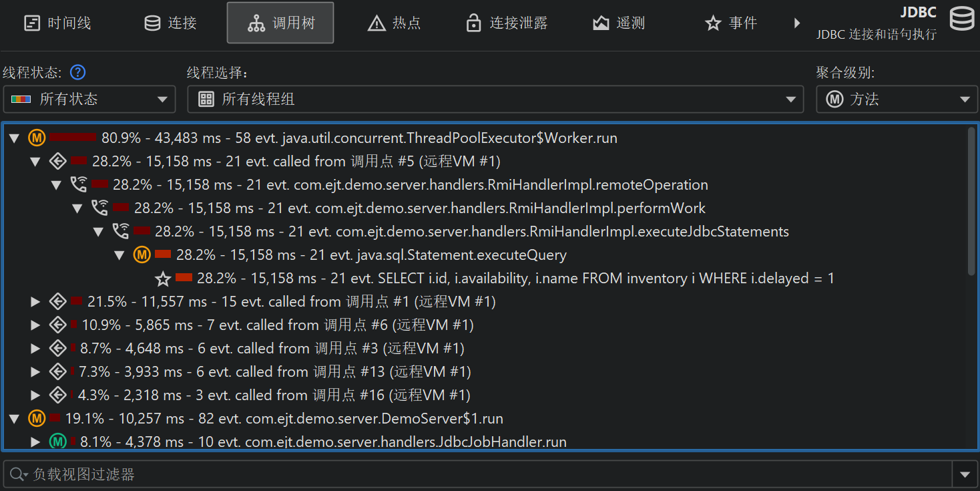Switch to the 热点 tab
Viewport: 980px width, 491px height.
point(394,23)
